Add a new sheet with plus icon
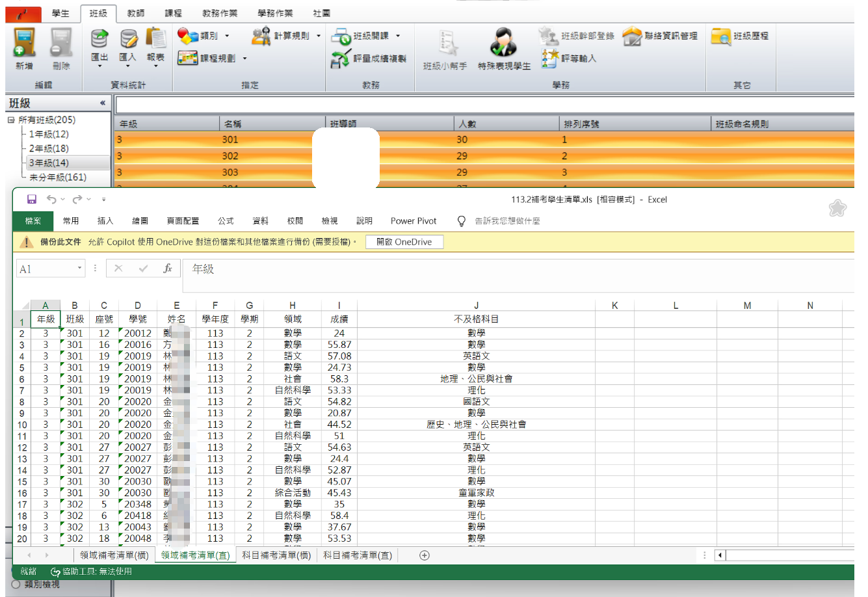Screen dimensions: 868x597 click(x=425, y=555)
